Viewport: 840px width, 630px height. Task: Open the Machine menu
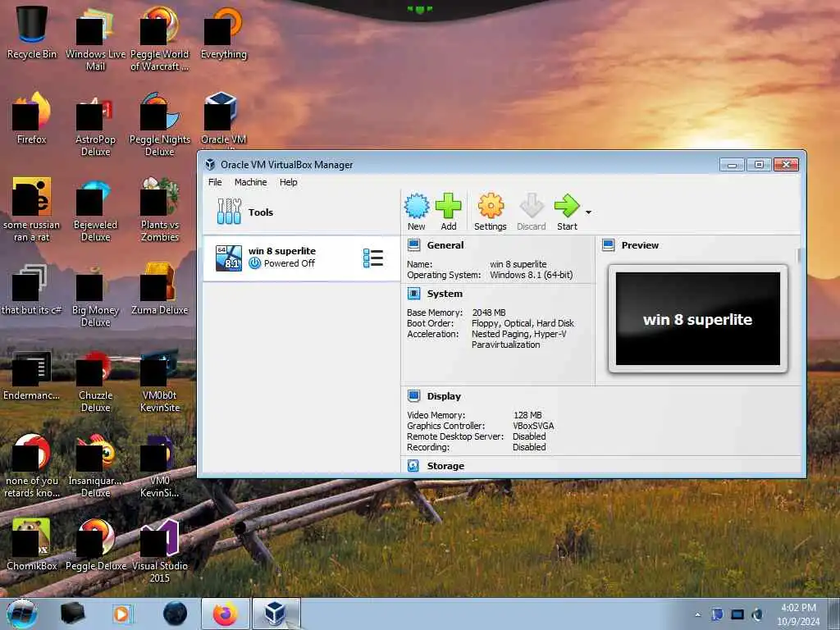coord(250,182)
